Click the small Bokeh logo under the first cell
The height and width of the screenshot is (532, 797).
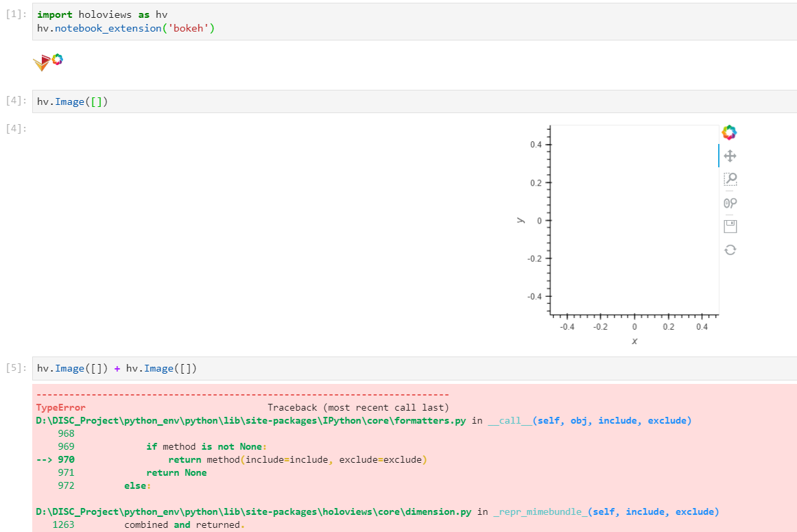pyautogui.click(x=58, y=60)
